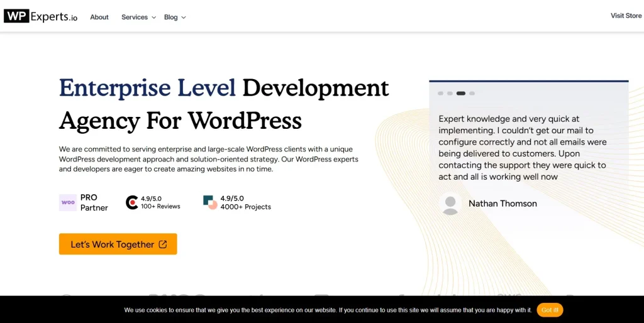Image resolution: width=644 pixels, height=323 pixels.
Task: Click the external link icon on orange button
Action: pos(163,244)
